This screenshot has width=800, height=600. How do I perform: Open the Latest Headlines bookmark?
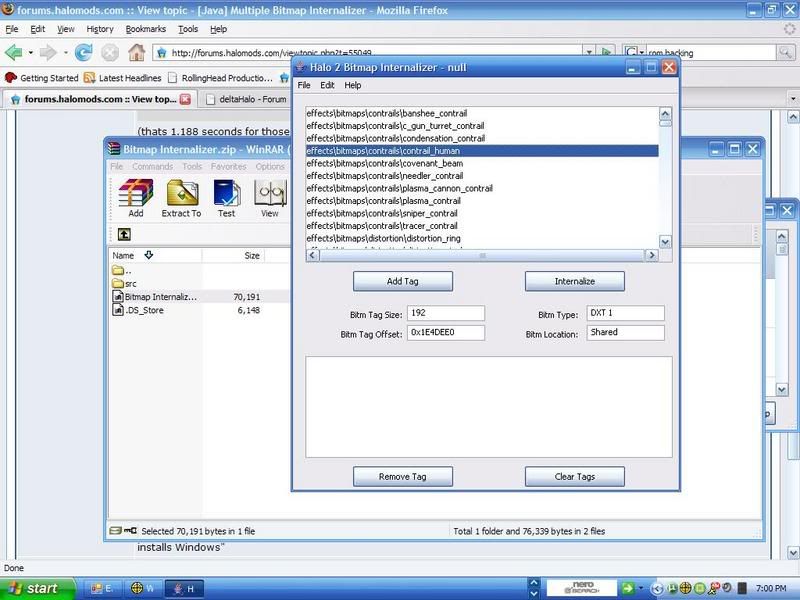tap(122, 78)
